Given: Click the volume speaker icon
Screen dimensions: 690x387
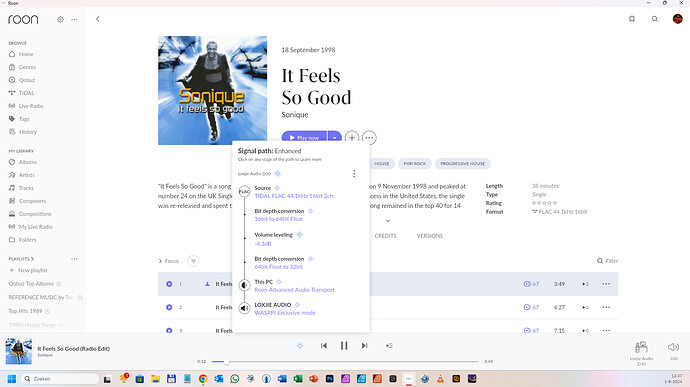Looking at the screenshot, I should 673,347.
